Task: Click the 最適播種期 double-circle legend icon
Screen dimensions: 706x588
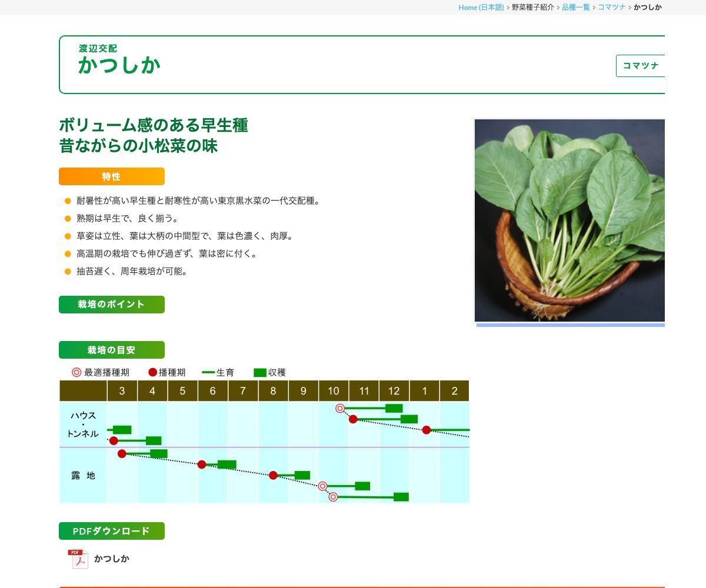Action: [75, 372]
